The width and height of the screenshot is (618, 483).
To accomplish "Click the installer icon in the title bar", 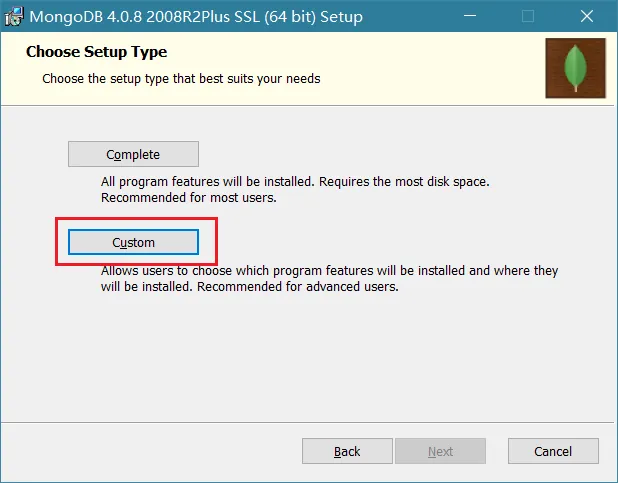I will 15,17.
